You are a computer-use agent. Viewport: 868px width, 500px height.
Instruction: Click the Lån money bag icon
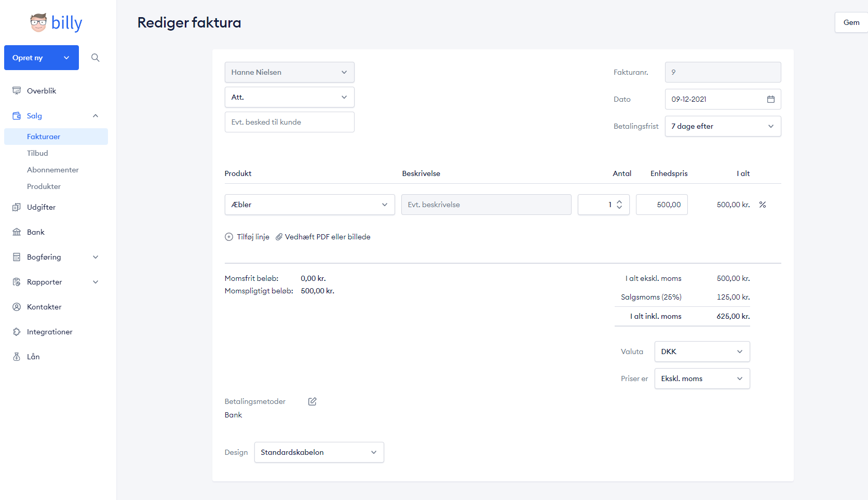[17, 357]
